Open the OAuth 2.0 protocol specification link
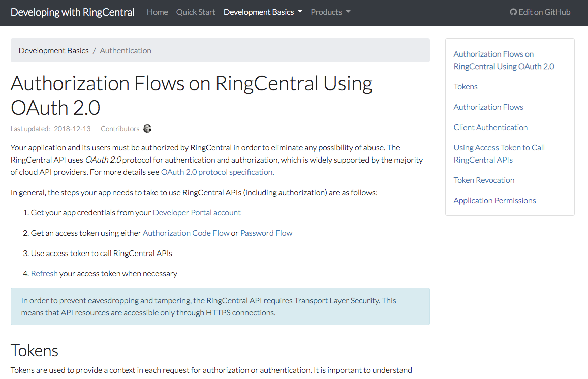The image size is (588, 379). 216,172
